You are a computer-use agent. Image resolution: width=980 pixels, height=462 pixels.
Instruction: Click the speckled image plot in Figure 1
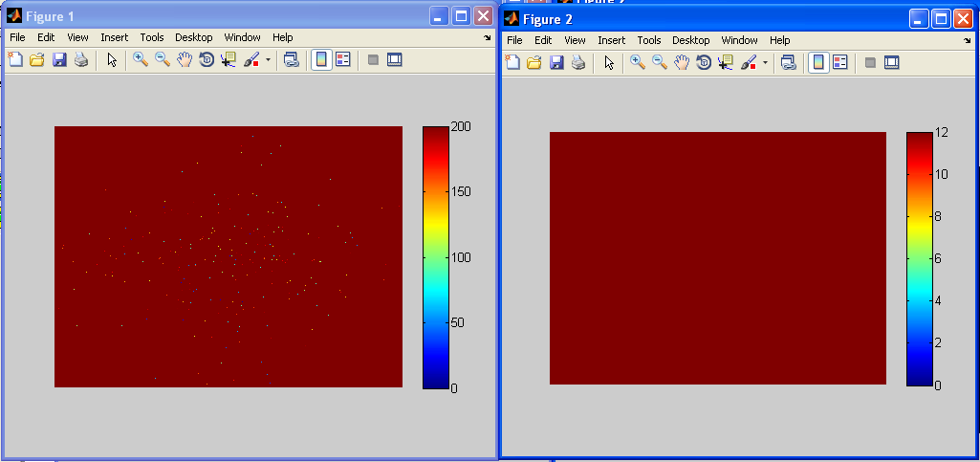tap(229, 256)
